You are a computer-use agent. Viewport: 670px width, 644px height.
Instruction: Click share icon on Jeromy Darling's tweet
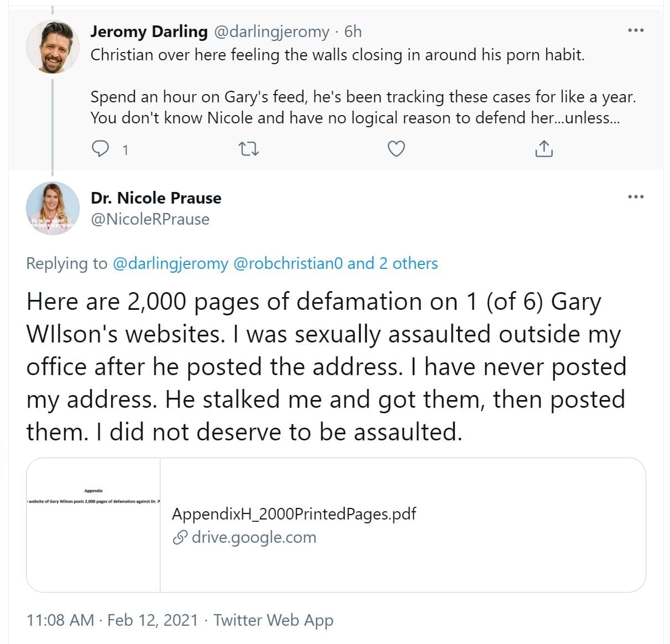pyautogui.click(x=544, y=149)
